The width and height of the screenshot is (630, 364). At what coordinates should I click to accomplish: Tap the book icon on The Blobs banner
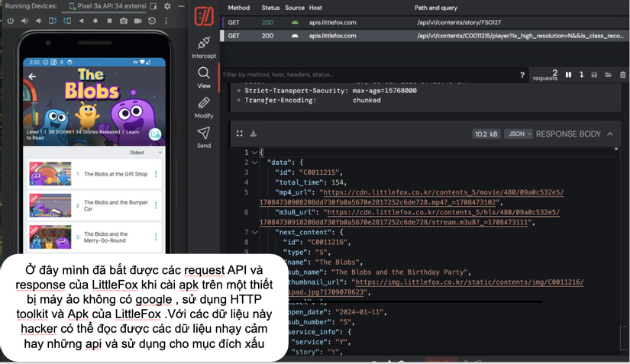tap(155, 134)
